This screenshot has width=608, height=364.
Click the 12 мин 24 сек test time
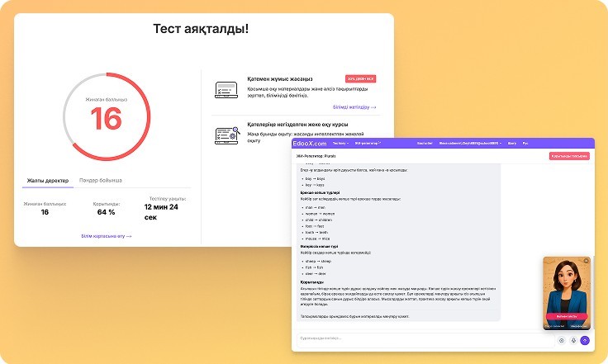pos(161,212)
